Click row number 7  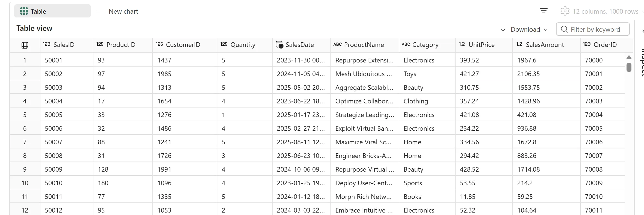point(25,142)
